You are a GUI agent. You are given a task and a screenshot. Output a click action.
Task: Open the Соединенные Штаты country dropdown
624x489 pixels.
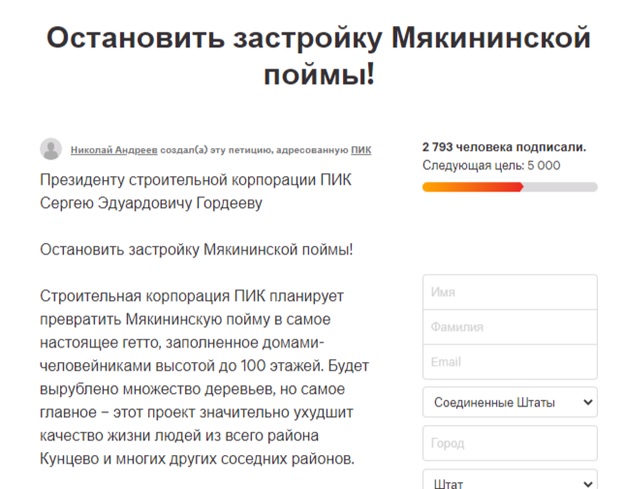[510, 402]
